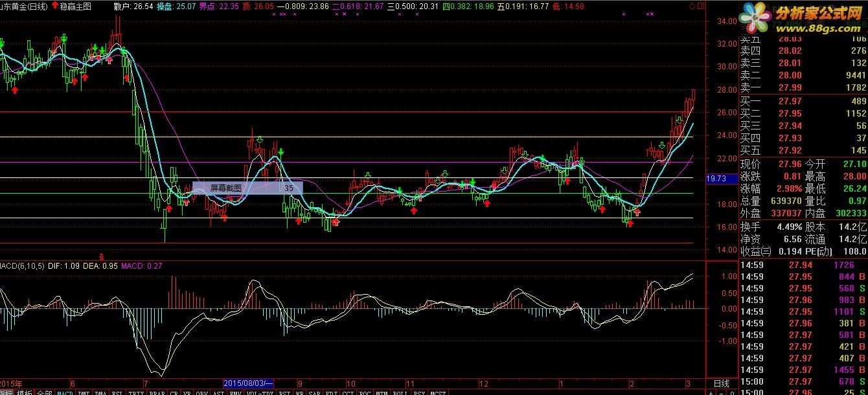Open the RSI indicator tab

pyautogui.click(x=284, y=392)
